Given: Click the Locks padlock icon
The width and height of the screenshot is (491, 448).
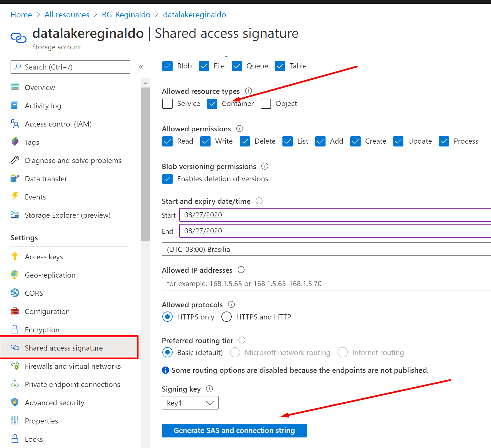Looking at the screenshot, I should coord(15,439).
